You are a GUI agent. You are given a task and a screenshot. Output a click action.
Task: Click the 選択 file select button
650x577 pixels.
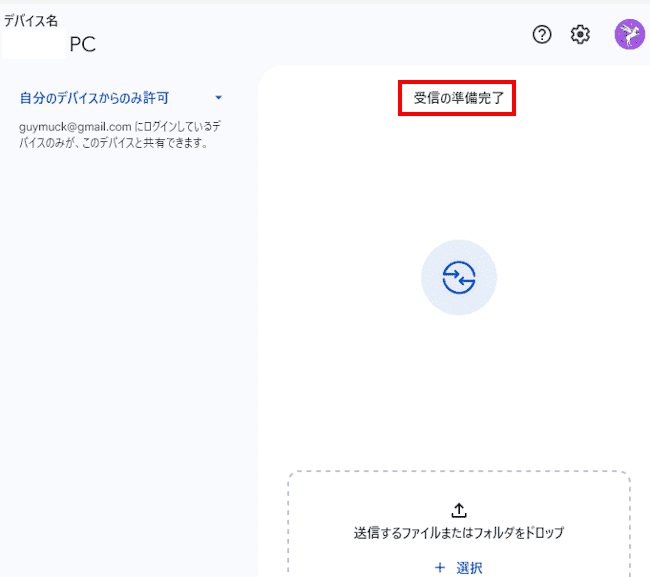(459, 567)
